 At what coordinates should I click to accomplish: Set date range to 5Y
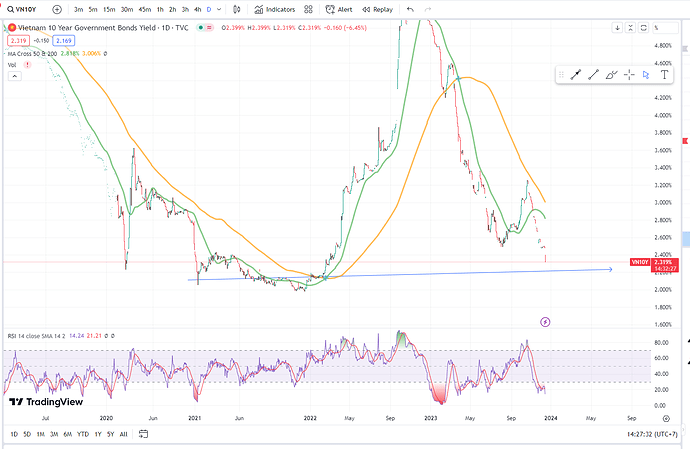click(x=110, y=434)
